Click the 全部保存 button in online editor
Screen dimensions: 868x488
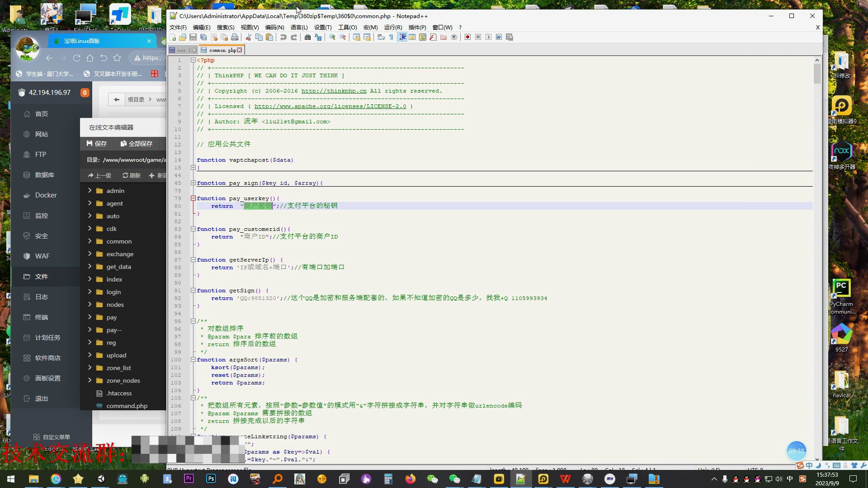tap(137, 144)
